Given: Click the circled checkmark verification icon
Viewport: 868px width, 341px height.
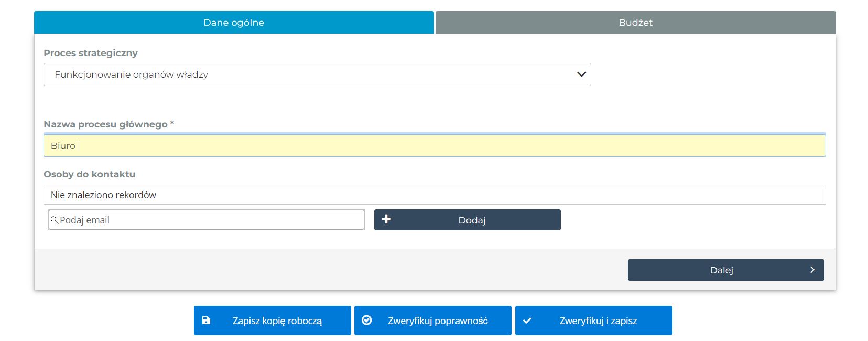Looking at the screenshot, I should point(367,321).
